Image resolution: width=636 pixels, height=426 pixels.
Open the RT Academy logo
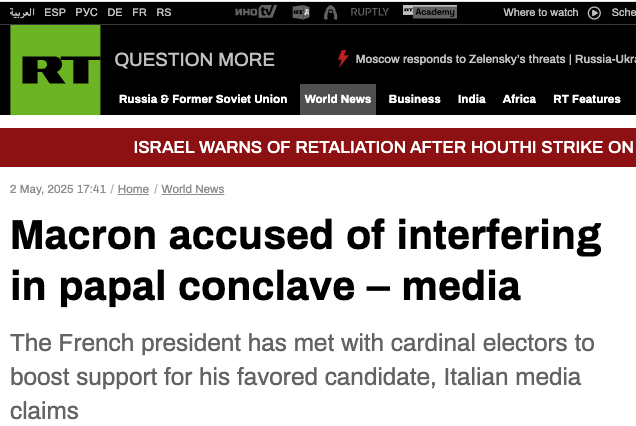click(430, 12)
